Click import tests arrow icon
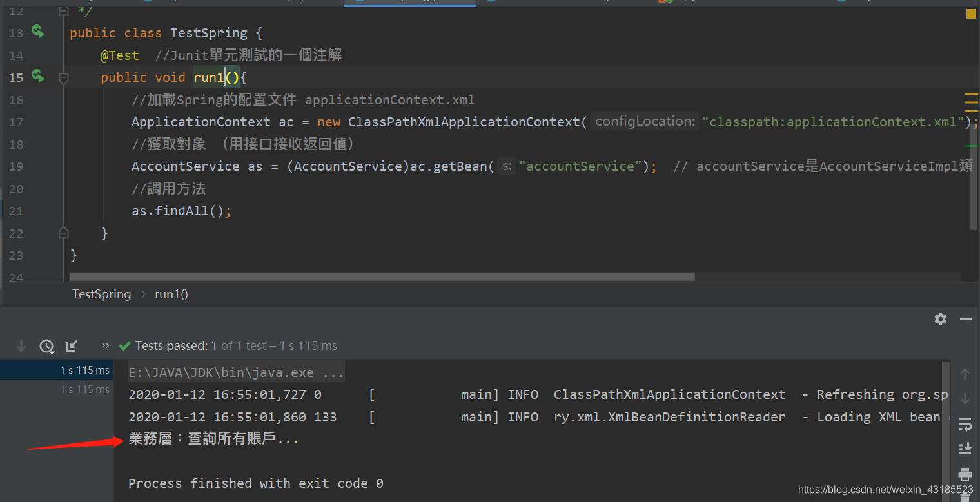The image size is (980, 502). (x=72, y=346)
